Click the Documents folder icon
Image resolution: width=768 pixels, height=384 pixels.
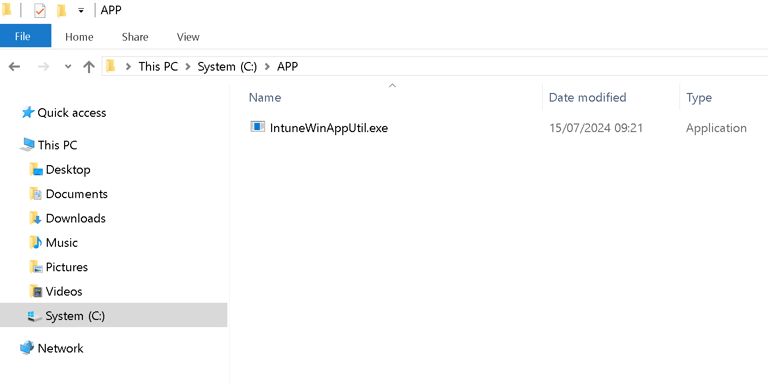pos(36,194)
